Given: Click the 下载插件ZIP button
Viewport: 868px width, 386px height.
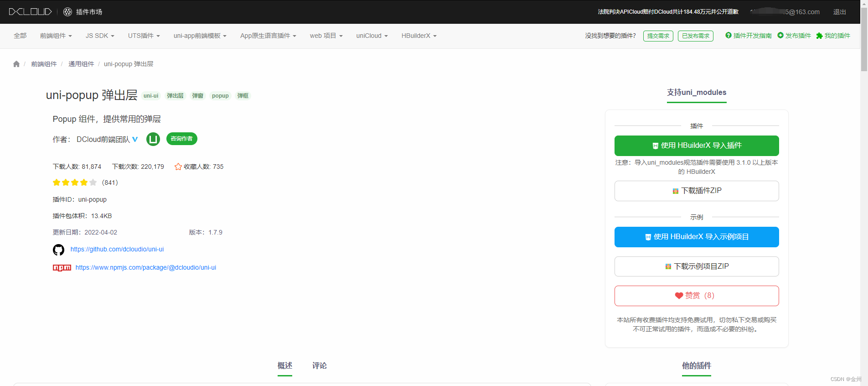Looking at the screenshot, I should 697,191.
